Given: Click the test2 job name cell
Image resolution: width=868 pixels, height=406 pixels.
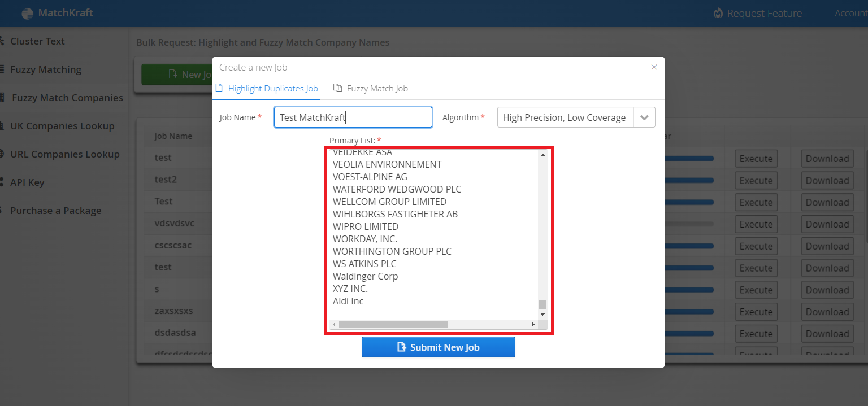Looking at the screenshot, I should click(166, 180).
